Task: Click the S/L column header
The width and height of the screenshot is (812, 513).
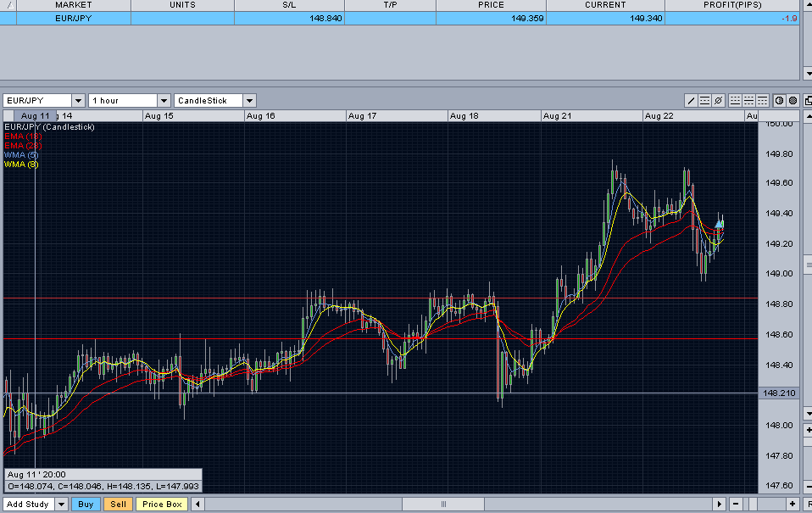Action: tap(290, 5)
